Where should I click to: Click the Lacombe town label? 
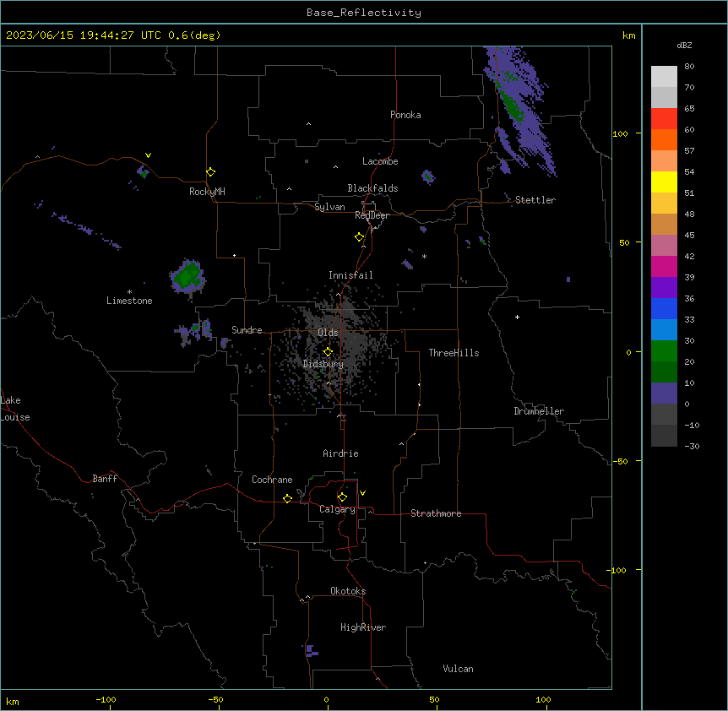pyautogui.click(x=380, y=161)
